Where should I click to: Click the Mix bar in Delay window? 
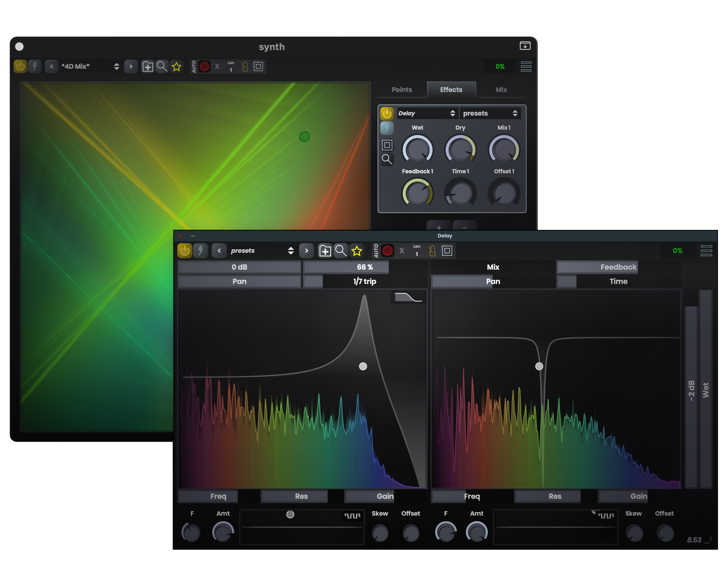[493, 267]
